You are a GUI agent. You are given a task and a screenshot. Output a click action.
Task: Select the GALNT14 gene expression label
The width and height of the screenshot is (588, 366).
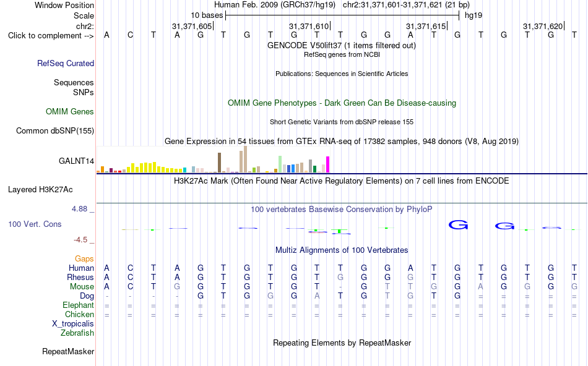77,161
